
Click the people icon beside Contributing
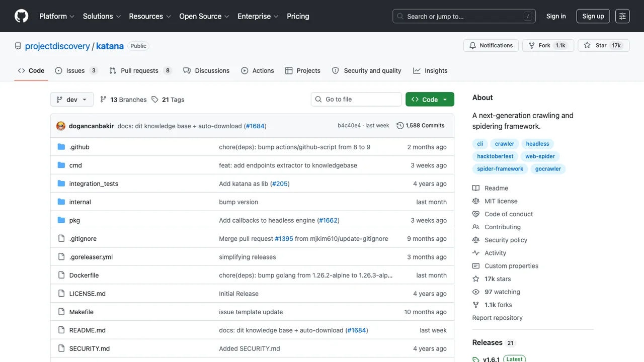point(476,227)
